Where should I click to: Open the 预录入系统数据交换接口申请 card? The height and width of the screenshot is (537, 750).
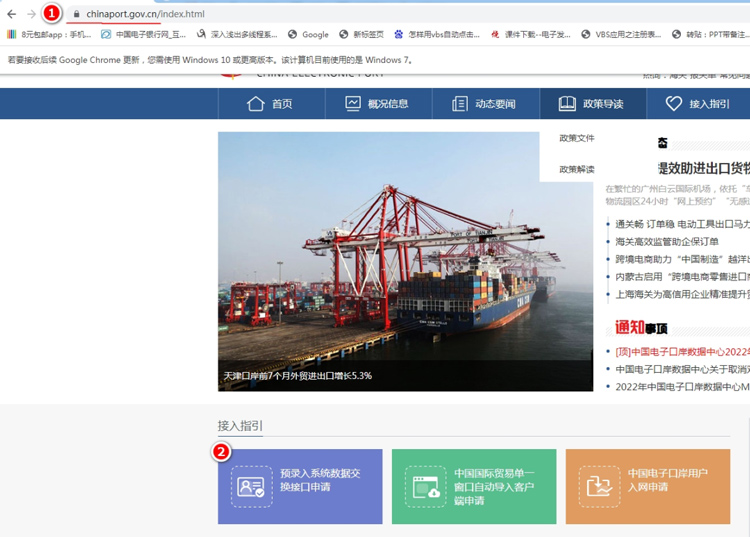pos(300,486)
